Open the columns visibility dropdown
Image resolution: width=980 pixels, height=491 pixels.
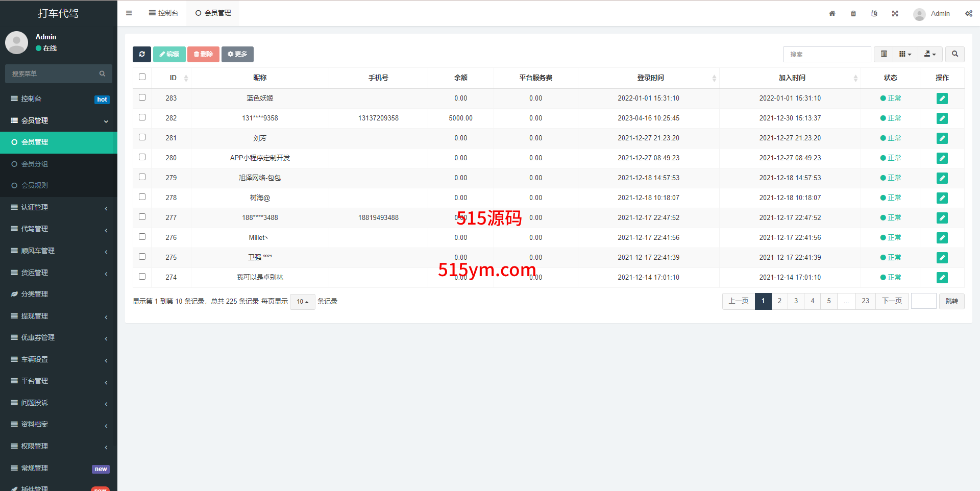(x=905, y=54)
